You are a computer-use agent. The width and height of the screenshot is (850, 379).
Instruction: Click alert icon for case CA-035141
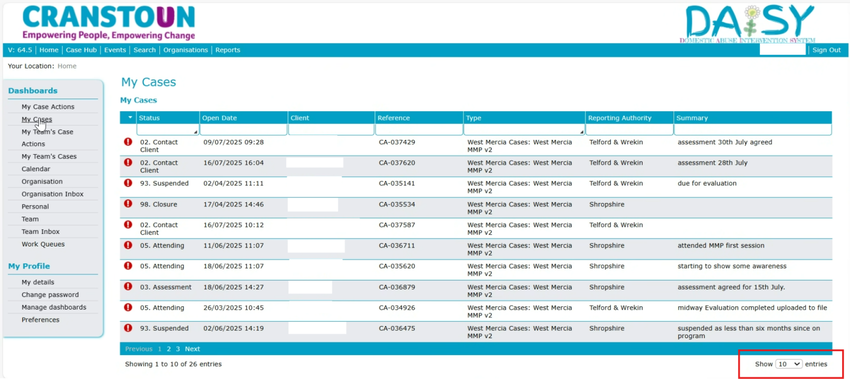(x=128, y=183)
